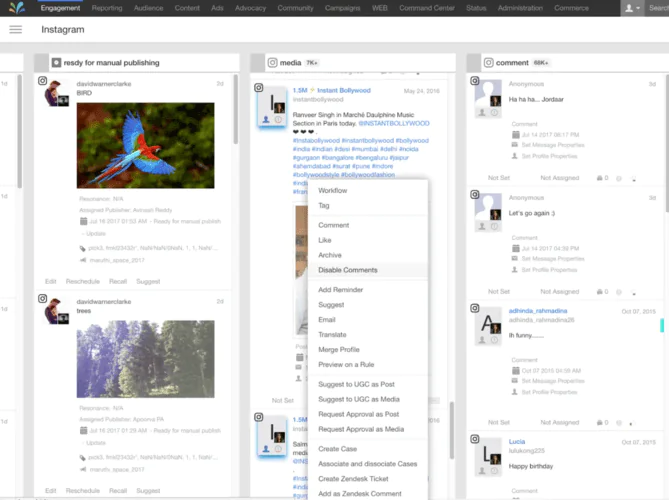Click Not Set on Let's go again comment

pos(499,291)
